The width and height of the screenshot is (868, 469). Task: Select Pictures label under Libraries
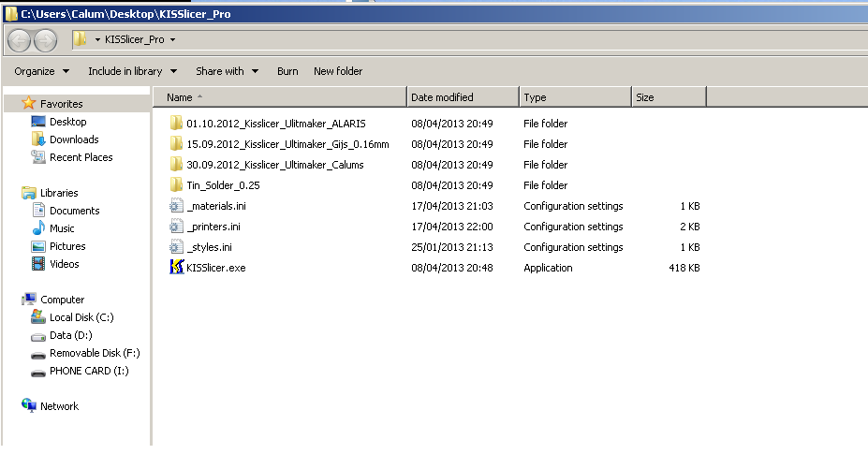pos(67,246)
